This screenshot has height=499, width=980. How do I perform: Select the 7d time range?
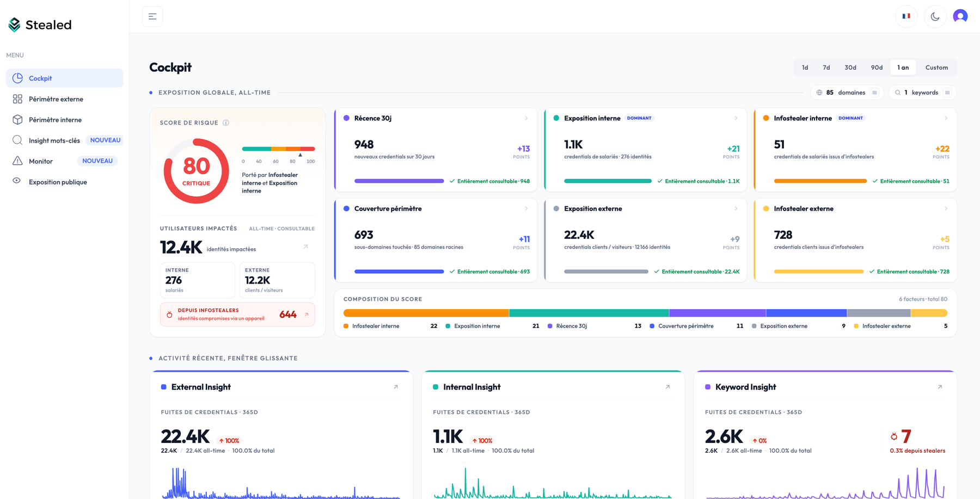826,67
